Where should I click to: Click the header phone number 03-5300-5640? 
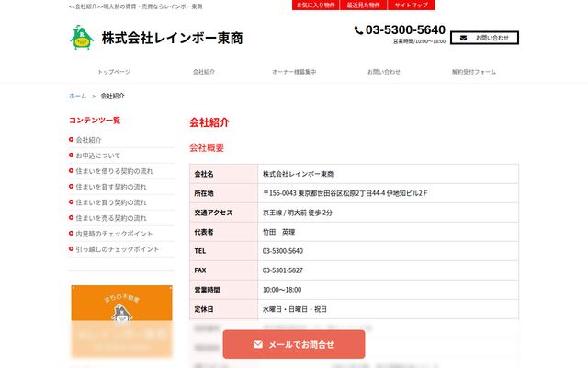[405, 30]
